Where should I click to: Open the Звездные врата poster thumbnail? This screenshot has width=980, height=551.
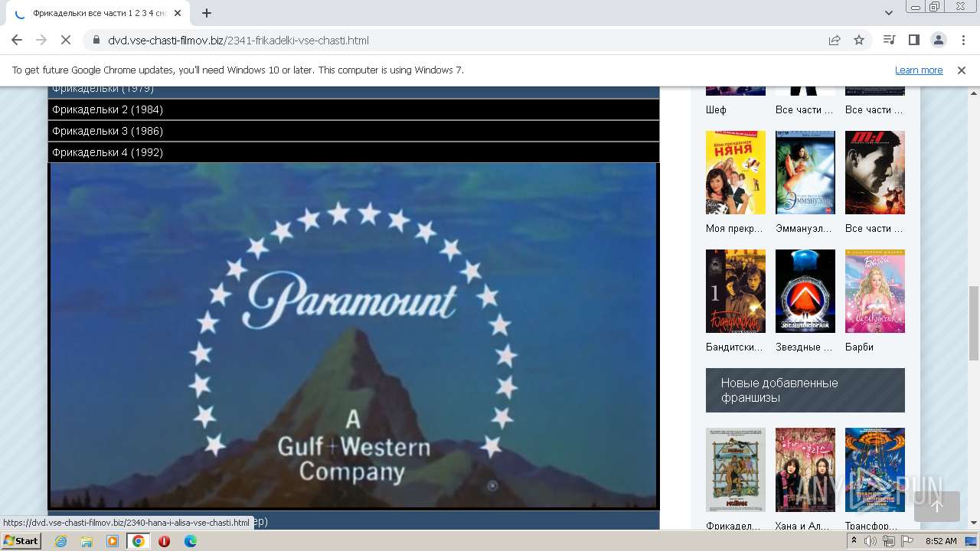[x=805, y=291]
